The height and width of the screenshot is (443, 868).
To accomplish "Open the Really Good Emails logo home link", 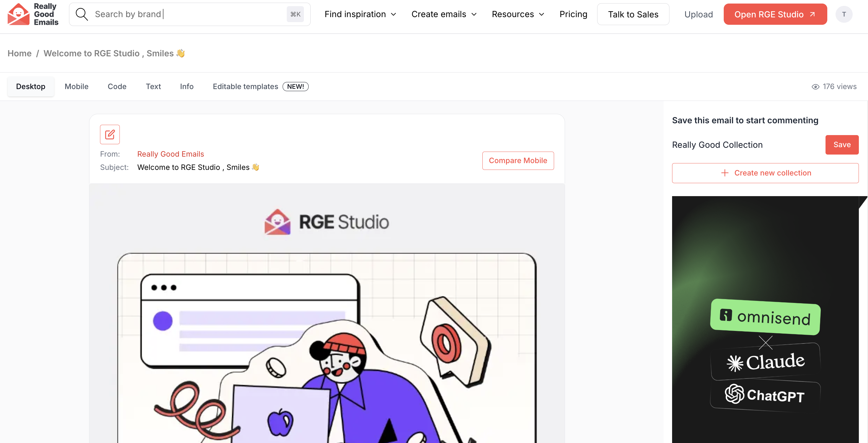I will tap(33, 14).
